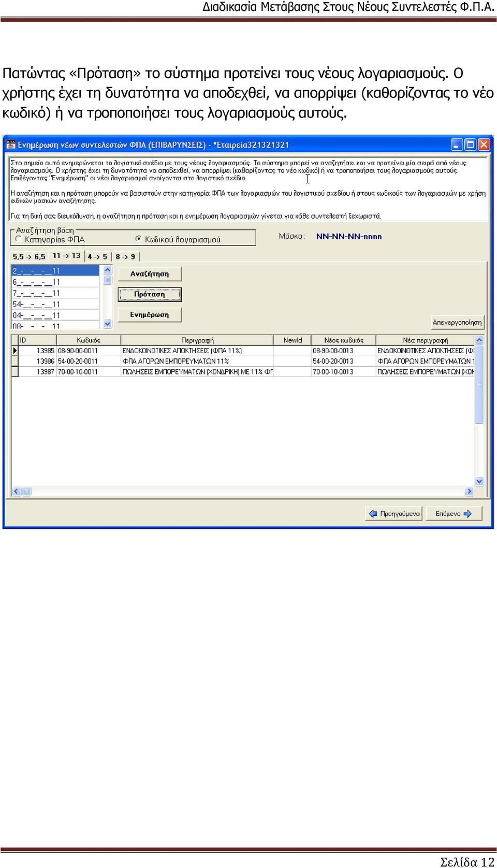Click description ΦΠΑ ΑΓΟΡΩΝ ΕΜΠΟΡΕΥΜΑΤΩΝ 11%
The height and width of the screenshot is (868, 497).
197,361
